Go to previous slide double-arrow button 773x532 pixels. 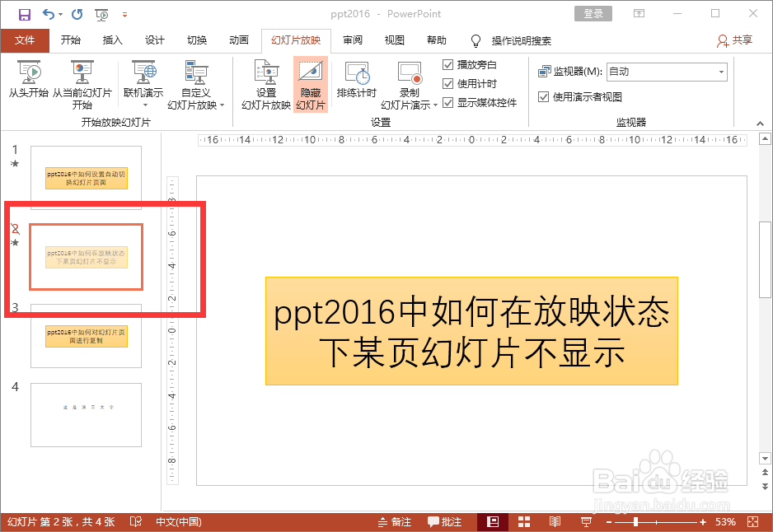[765, 472]
